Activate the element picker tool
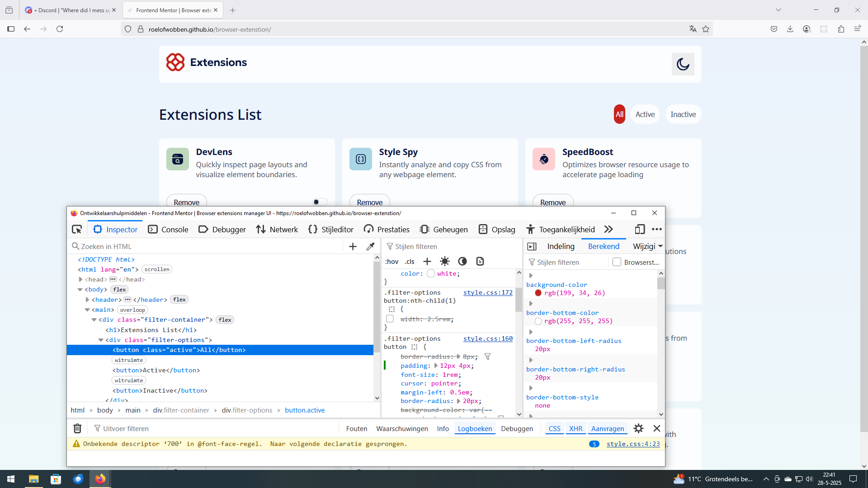 [x=77, y=230]
